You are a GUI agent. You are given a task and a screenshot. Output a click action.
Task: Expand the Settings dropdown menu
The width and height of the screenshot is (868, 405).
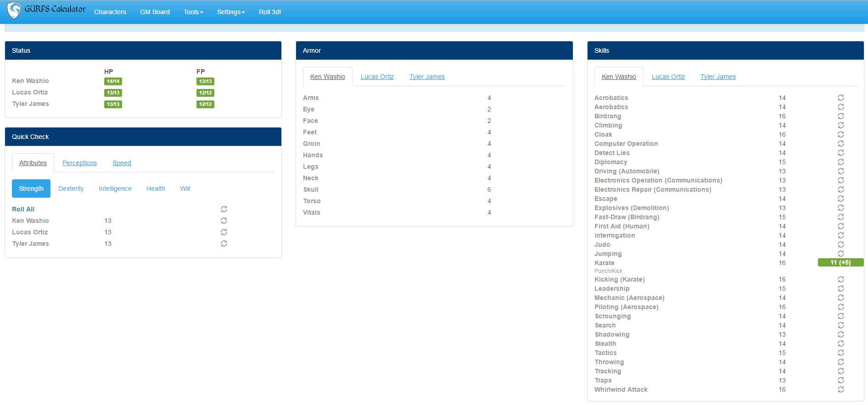(231, 12)
